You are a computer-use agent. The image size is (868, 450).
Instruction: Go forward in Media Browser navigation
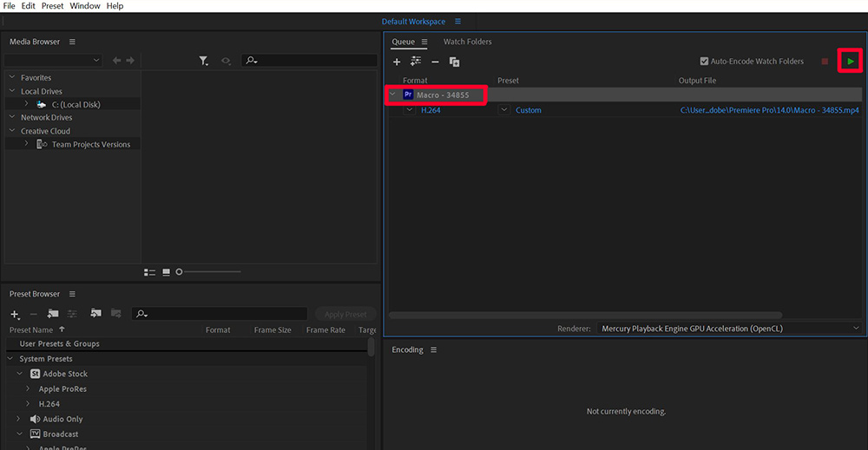coord(130,60)
